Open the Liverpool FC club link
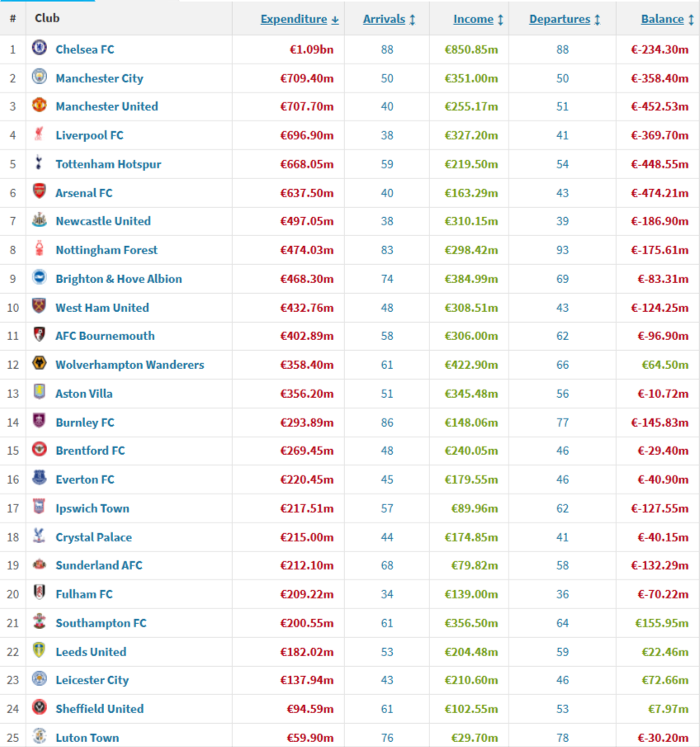This screenshot has height=747, width=700. click(x=89, y=135)
